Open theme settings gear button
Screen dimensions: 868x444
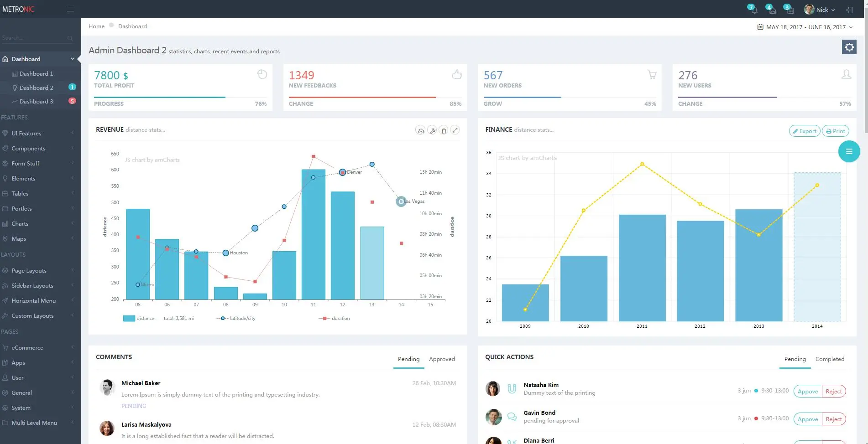[849, 47]
